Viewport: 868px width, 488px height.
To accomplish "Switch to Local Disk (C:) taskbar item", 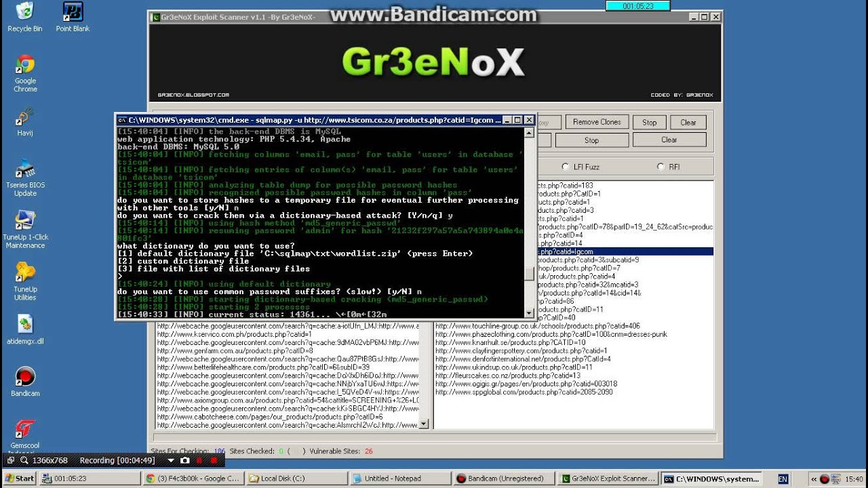I will click(297, 479).
